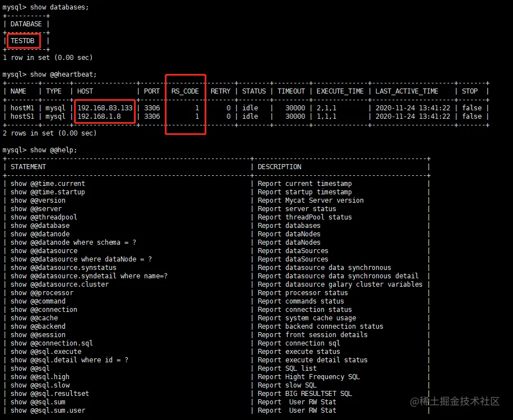Select 'show @@time.startup' statement

coord(48,192)
